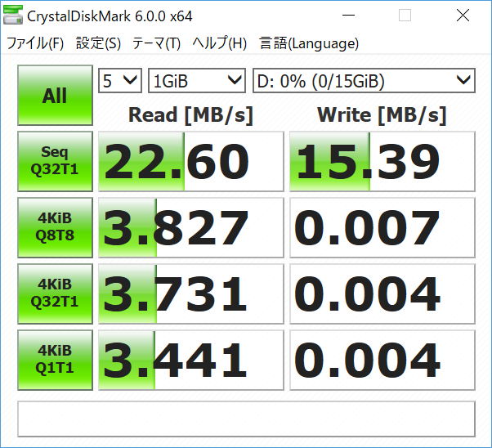This screenshot has width=492, height=448.
Task: Open the 設定(S) menu
Action: (x=98, y=43)
